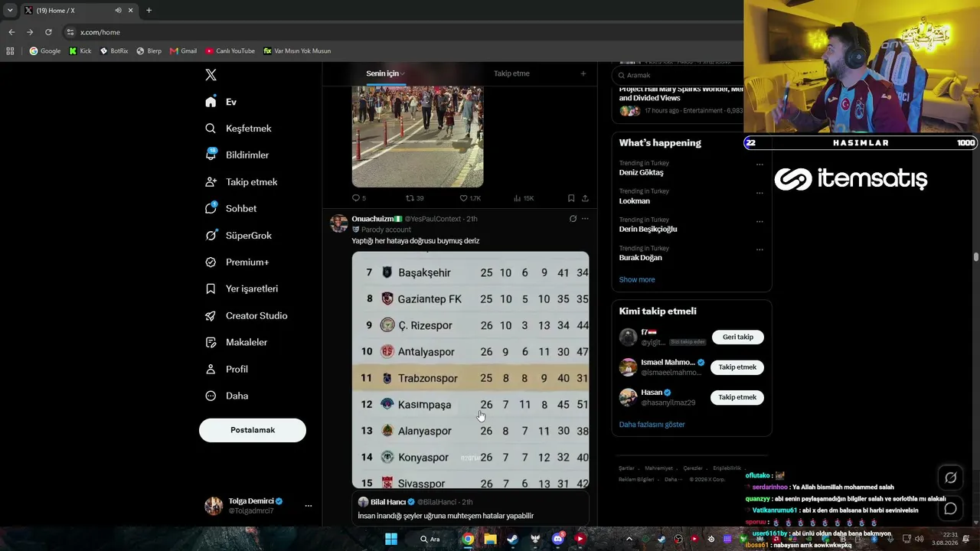Open the Yer işaretleri bookmark icon

pyautogui.click(x=211, y=289)
